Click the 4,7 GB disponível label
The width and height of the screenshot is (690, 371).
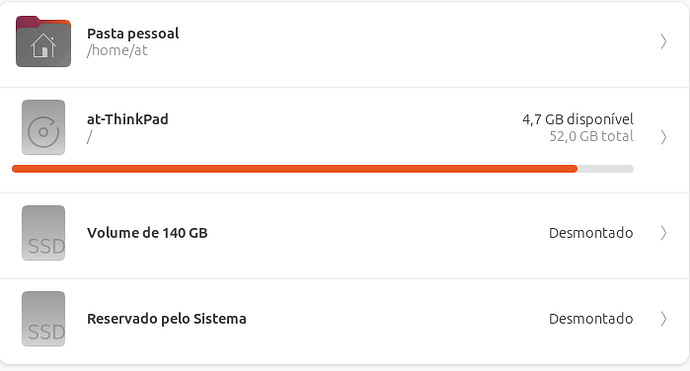click(x=578, y=119)
